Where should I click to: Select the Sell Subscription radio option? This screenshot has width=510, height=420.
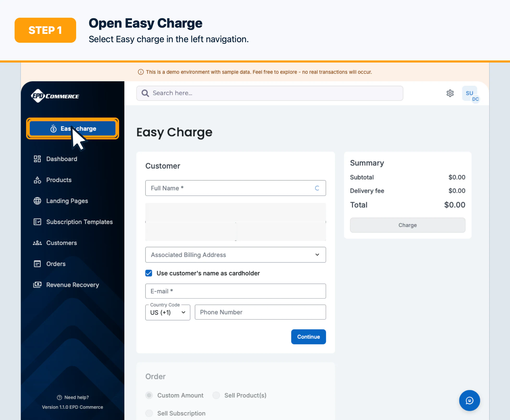pyautogui.click(x=149, y=413)
